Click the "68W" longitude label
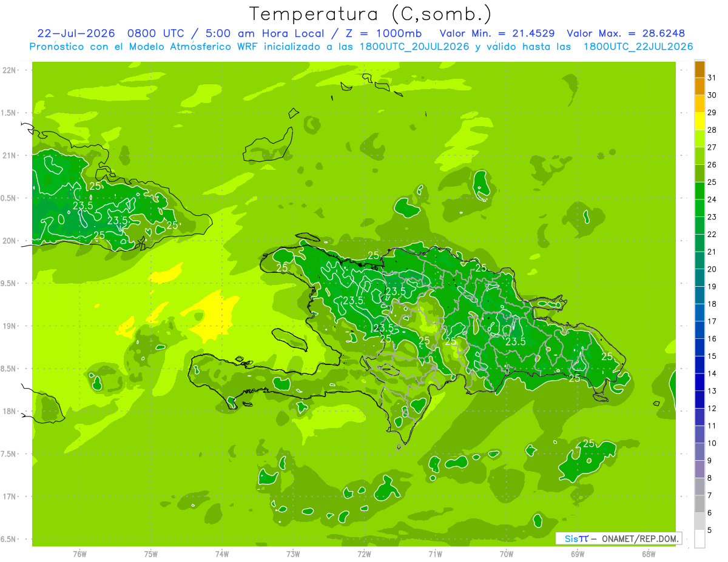 [x=649, y=554]
